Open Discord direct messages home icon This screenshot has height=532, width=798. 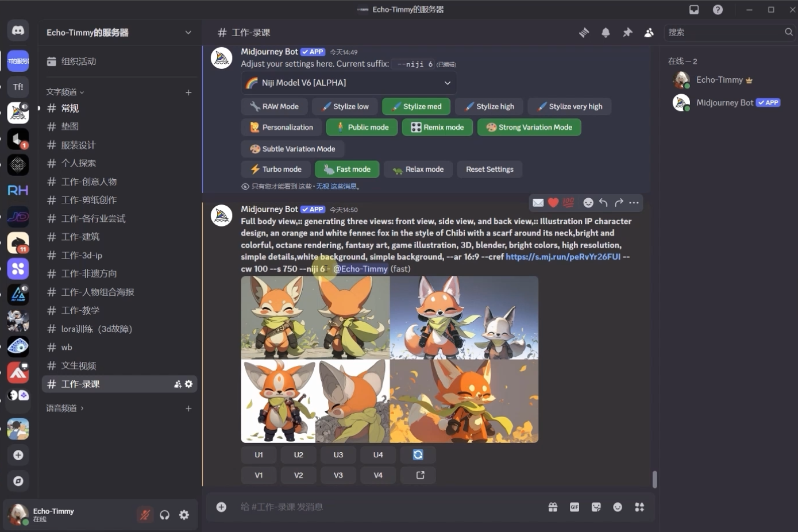click(x=18, y=30)
